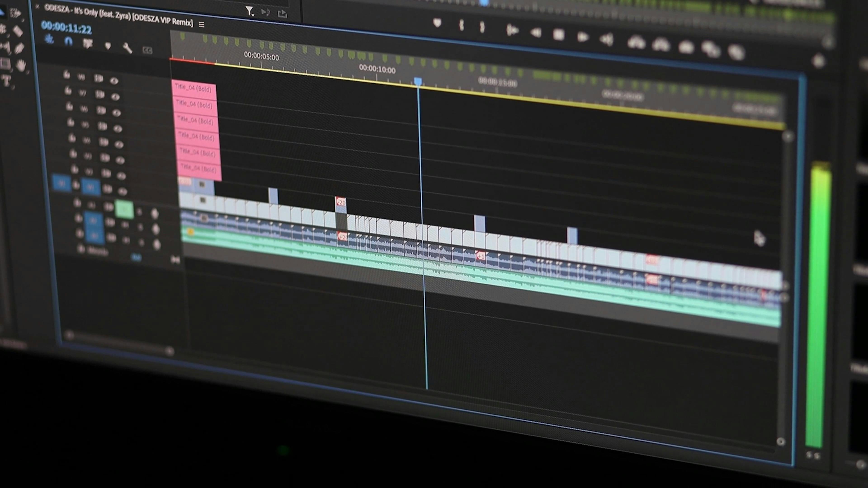Click the filter funnel icon above the timeline
868x488 pixels.
[x=250, y=11]
